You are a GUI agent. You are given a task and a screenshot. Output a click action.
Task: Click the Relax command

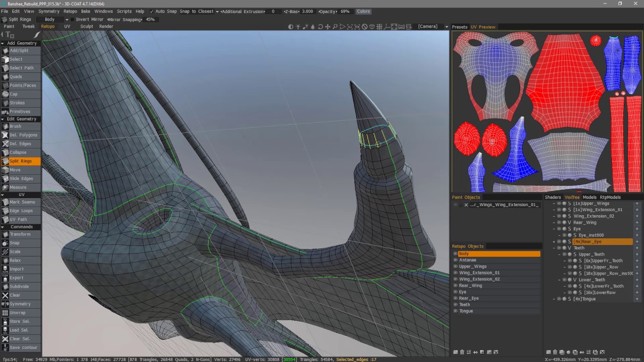click(21, 260)
